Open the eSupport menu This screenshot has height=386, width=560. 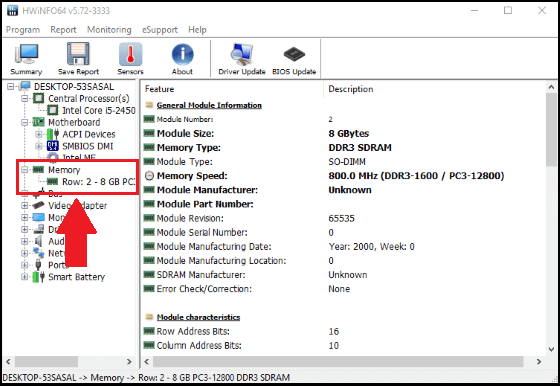click(160, 30)
